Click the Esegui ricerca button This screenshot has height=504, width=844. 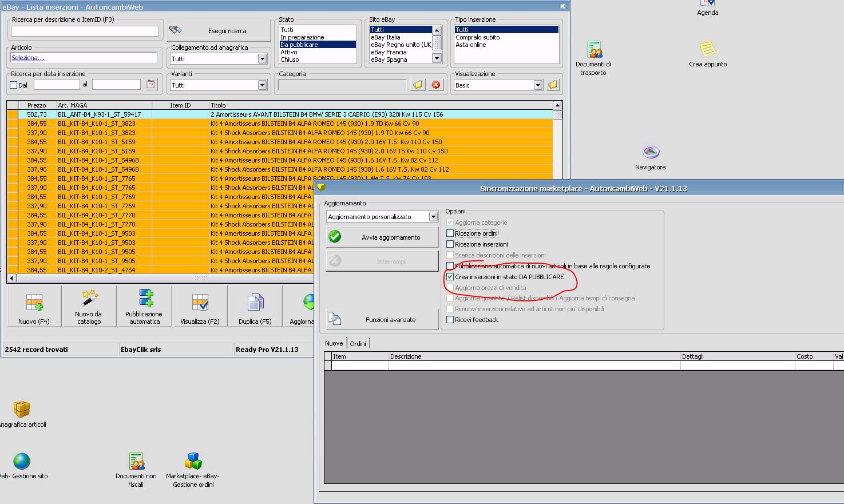point(219,30)
